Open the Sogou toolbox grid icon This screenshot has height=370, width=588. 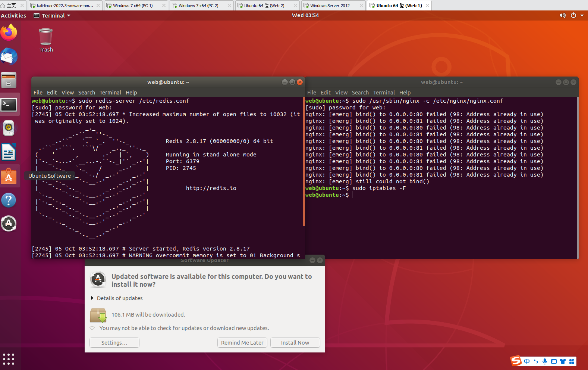pos(572,361)
